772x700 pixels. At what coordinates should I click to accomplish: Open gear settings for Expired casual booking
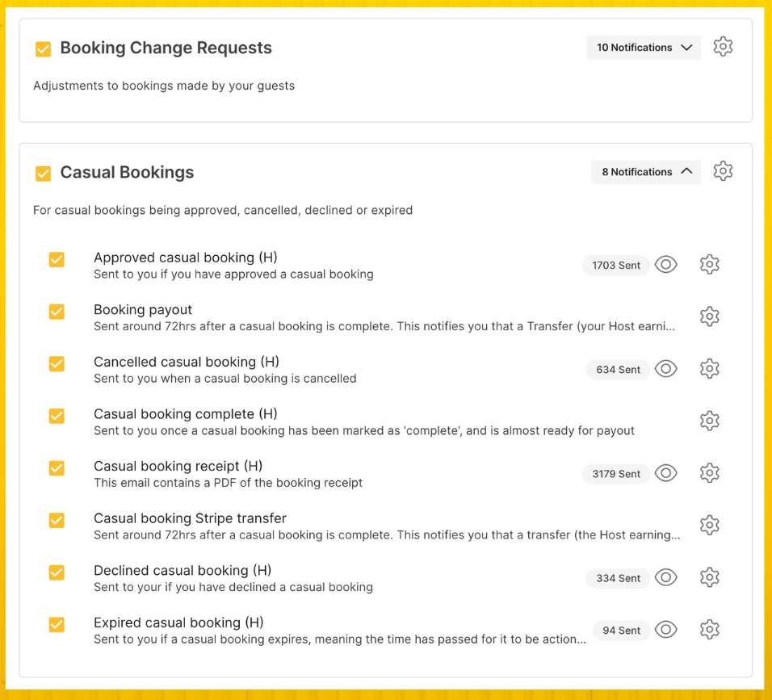[x=710, y=630]
